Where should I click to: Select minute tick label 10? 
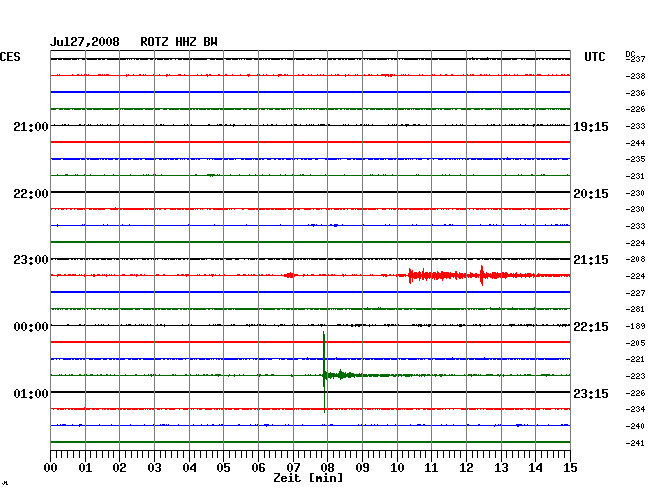[x=397, y=468]
